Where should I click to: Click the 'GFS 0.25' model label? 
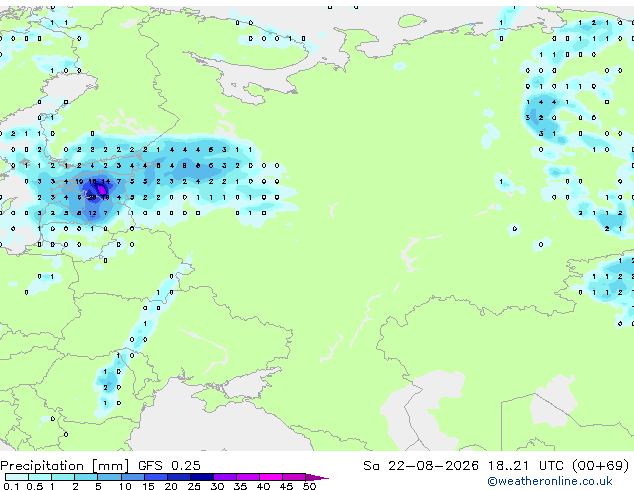point(169,466)
